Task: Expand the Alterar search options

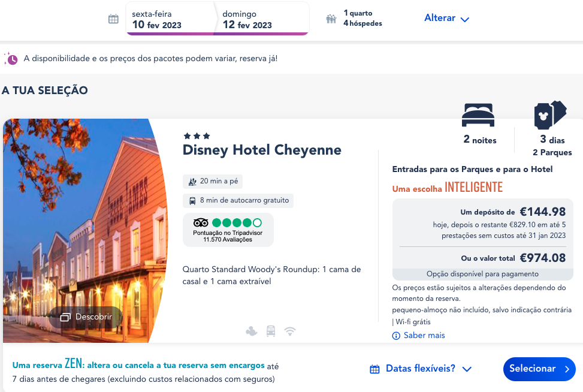Action: coord(446,18)
